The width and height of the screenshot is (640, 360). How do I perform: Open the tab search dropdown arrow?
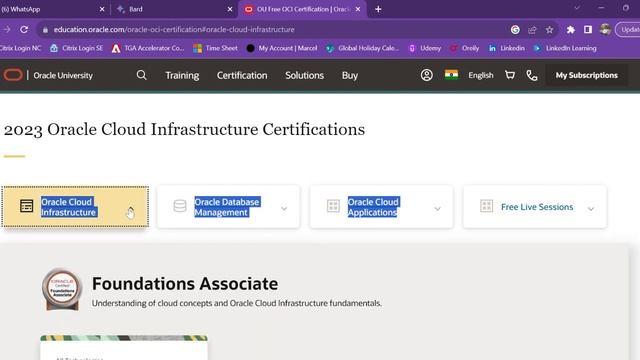pyautogui.click(x=577, y=8)
